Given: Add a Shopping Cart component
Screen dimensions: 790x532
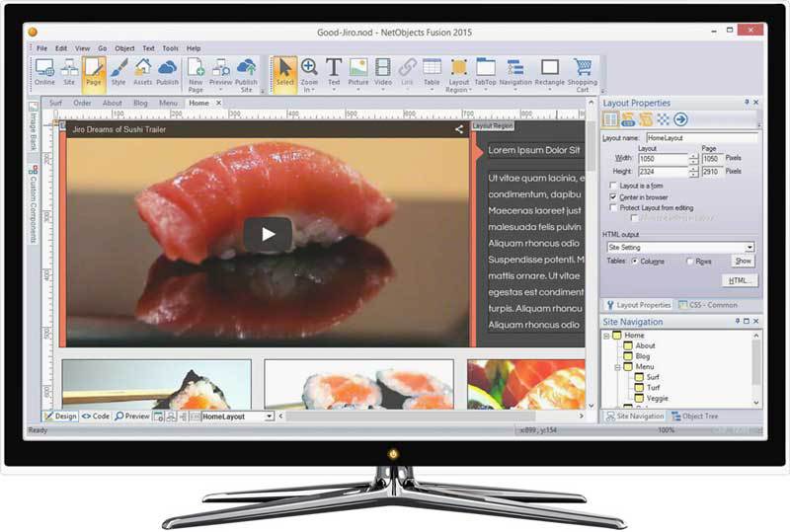Looking at the screenshot, I should 583,75.
